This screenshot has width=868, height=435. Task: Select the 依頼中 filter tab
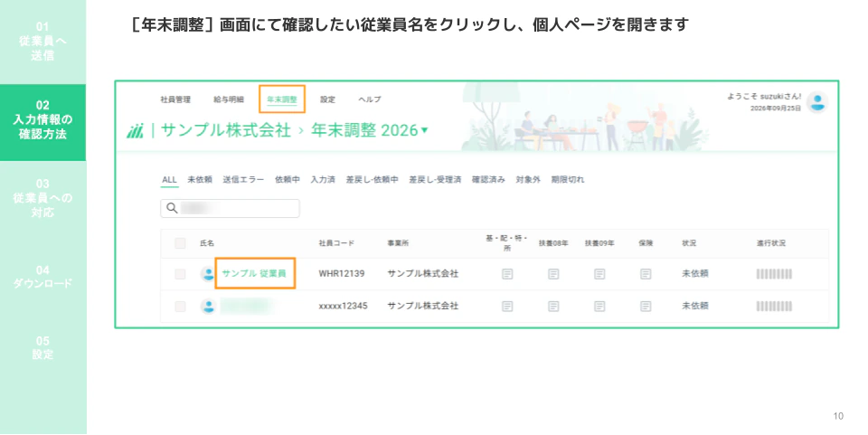coord(288,180)
